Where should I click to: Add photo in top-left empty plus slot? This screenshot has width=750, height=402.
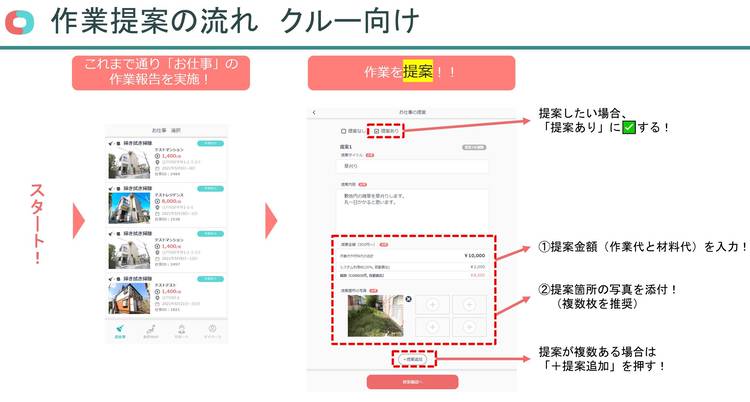click(432, 306)
